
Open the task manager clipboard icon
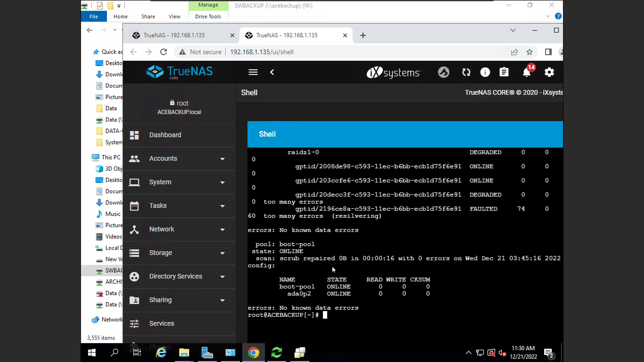[x=504, y=72]
